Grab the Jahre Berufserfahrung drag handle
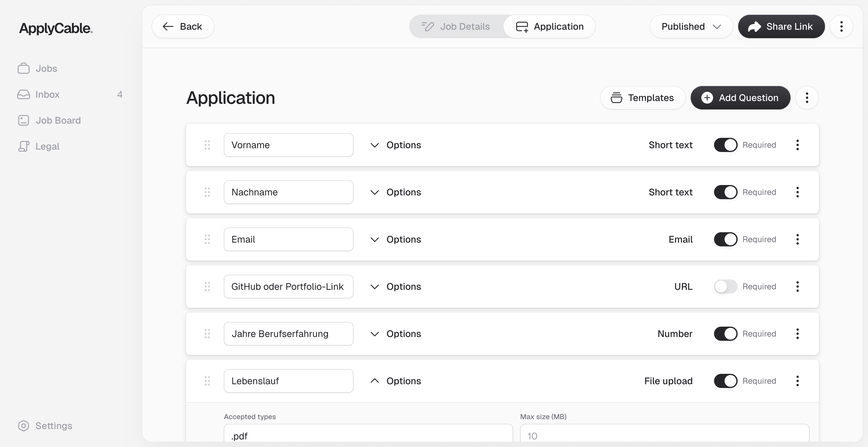 click(x=207, y=333)
